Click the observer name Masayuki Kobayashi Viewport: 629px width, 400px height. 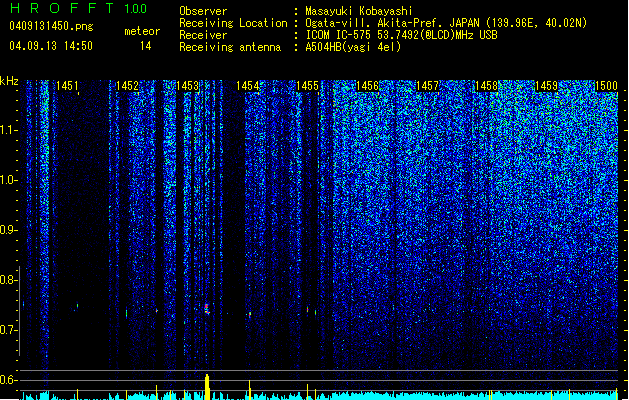click(x=359, y=11)
